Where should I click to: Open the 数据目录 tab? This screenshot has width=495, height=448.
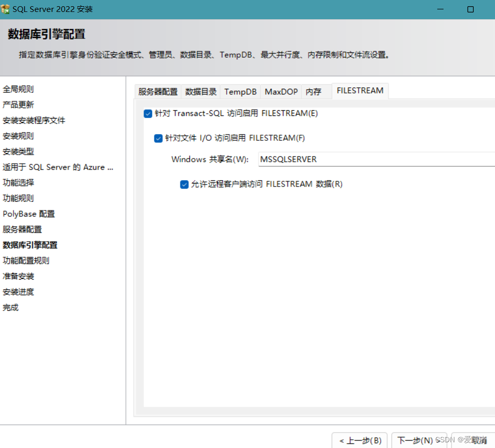[x=201, y=91]
